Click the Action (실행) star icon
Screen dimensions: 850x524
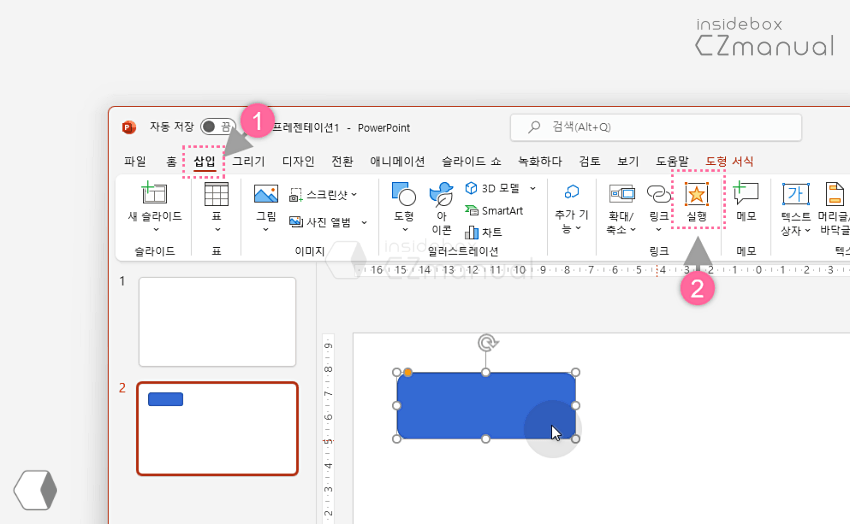click(x=697, y=194)
